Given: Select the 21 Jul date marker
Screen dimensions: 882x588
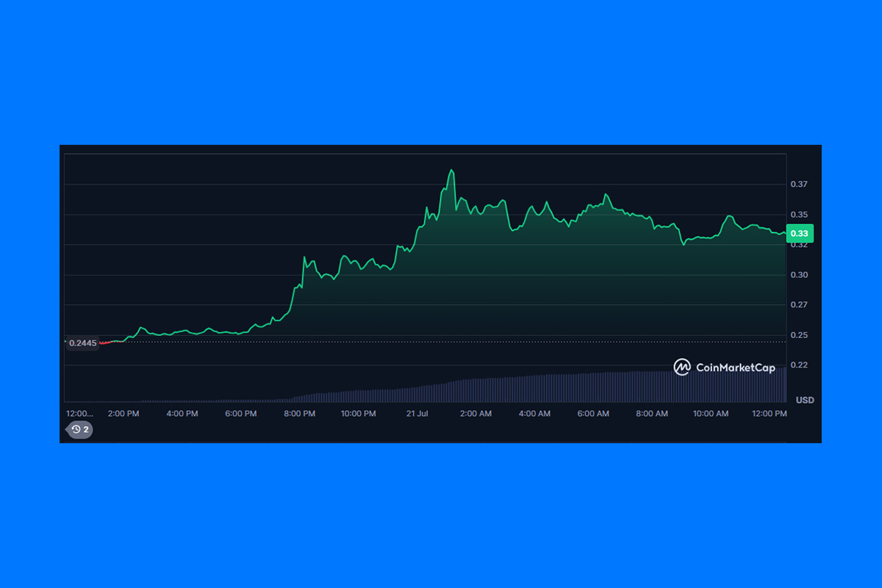Looking at the screenshot, I should pyautogui.click(x=417, y=414).
